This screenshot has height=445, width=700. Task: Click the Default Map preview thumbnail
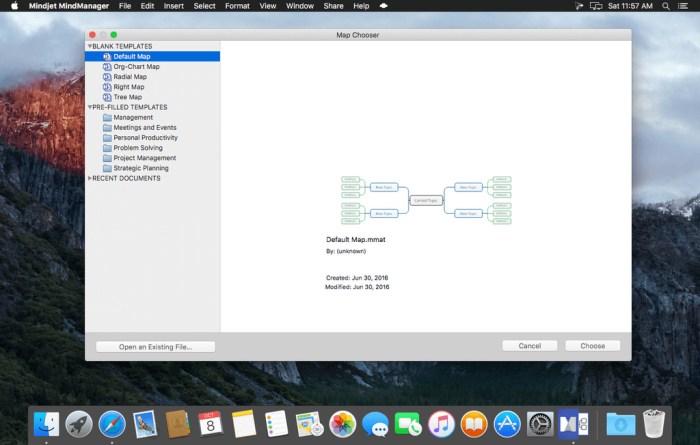(x=426, y=200)
